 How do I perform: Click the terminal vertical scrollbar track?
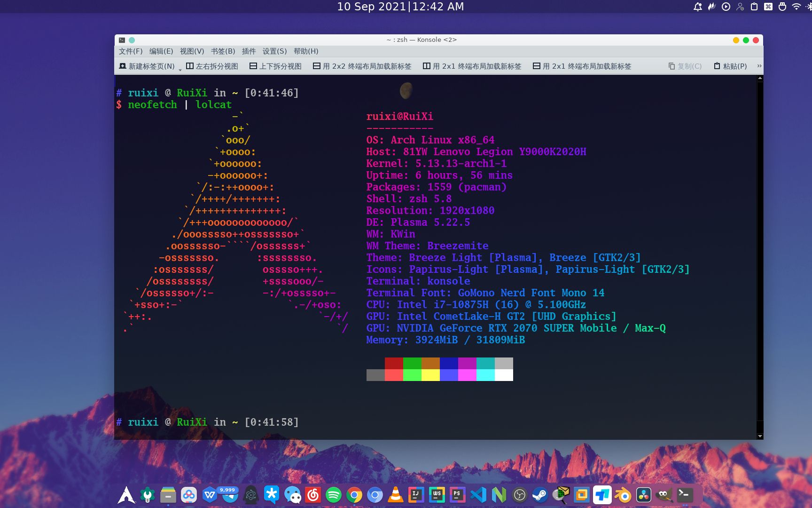click(760, 257)
